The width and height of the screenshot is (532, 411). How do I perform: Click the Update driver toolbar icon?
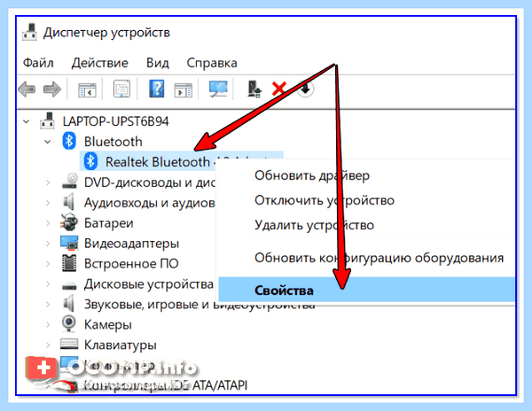(254, 89)
